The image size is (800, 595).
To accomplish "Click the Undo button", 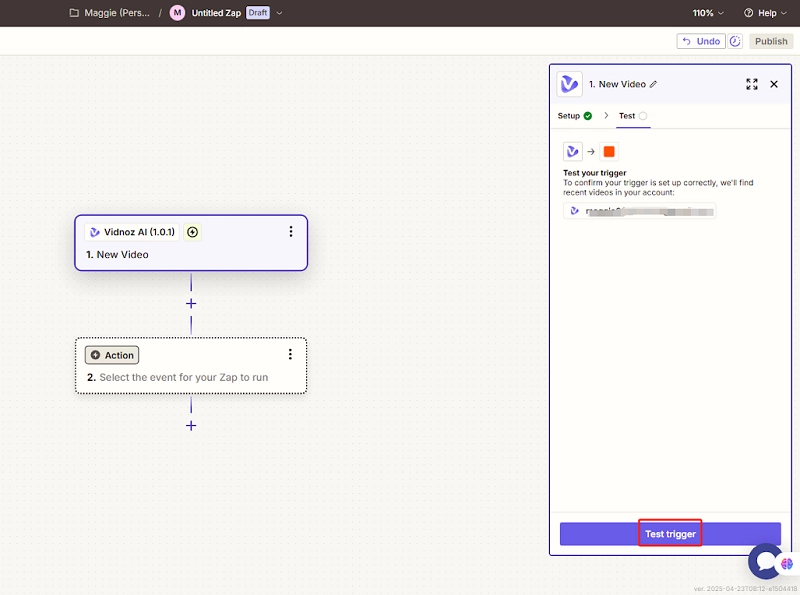I will (701, 41).
